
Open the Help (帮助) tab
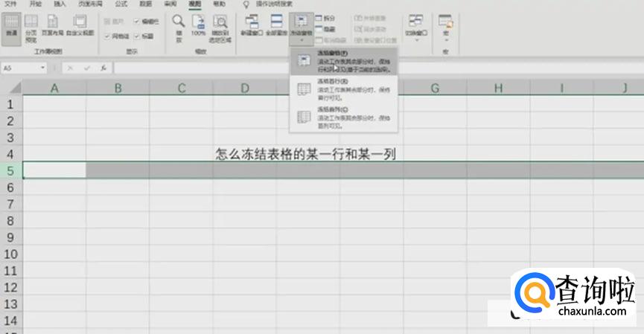tap(220, 4)
